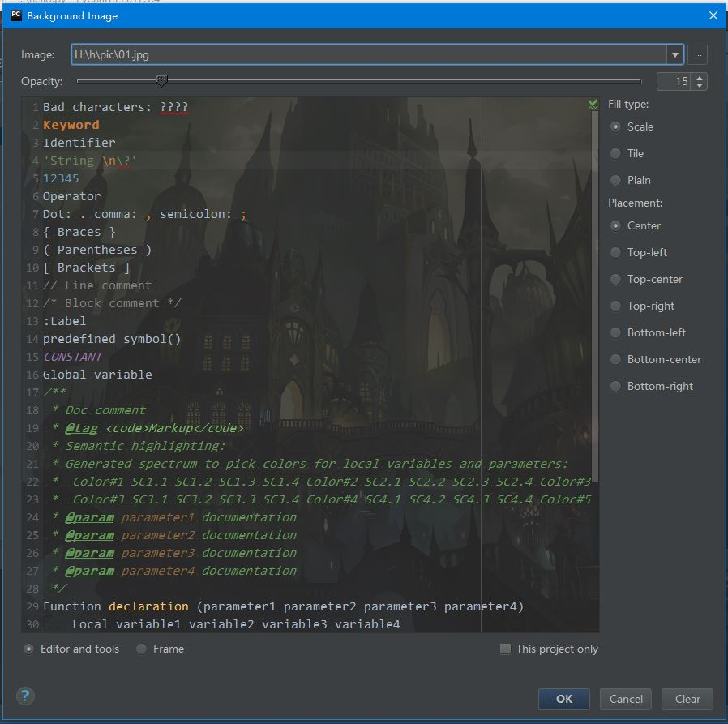Click the 'CONSTANT' line in preview

[x=73, y=357]
